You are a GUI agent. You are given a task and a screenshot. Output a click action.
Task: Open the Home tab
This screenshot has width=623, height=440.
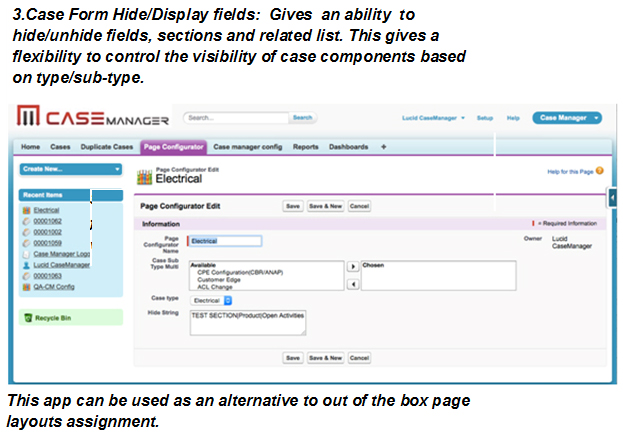[x=31, y=147]
